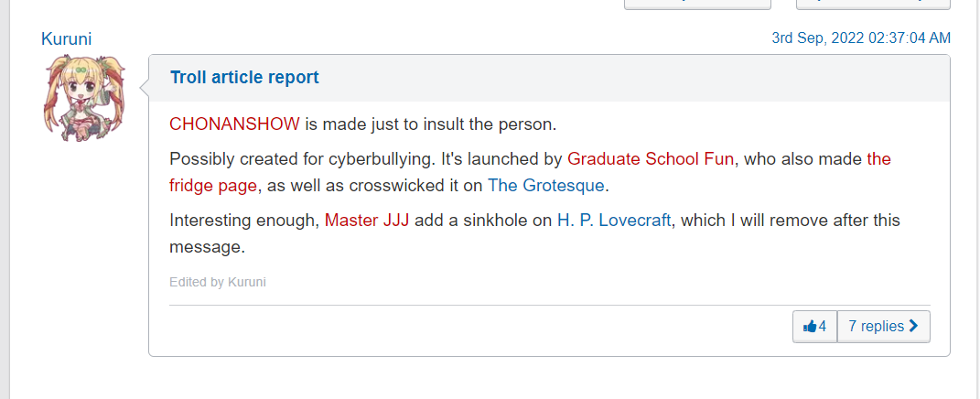Image resolution: width=980 pixels, height=399 pixels.
Task: Open the Kuruni username profile link
Action: pyautogui.click(x=66, y=38)
